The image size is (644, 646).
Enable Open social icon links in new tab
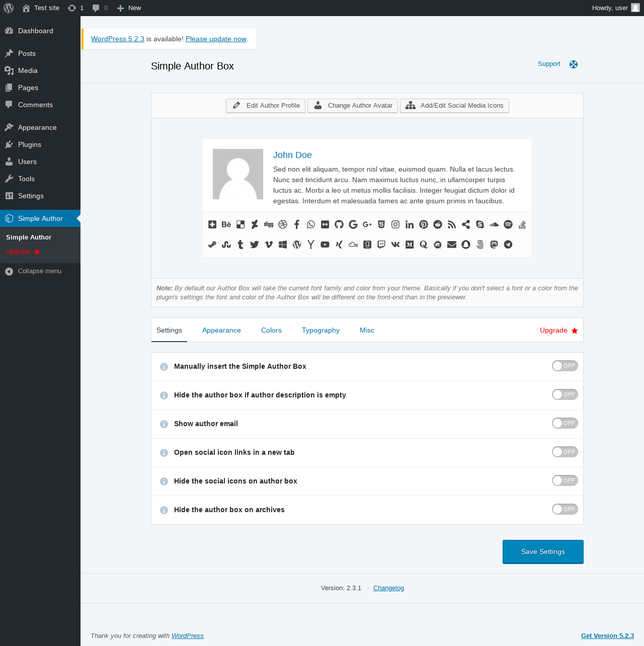(x=565, y=452)
